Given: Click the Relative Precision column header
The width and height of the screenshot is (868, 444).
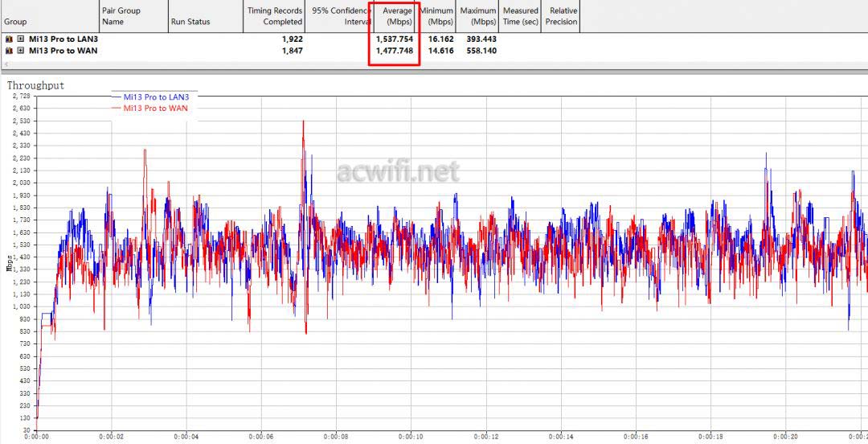Looking at the screenshot, I should [x=561, y=17].
